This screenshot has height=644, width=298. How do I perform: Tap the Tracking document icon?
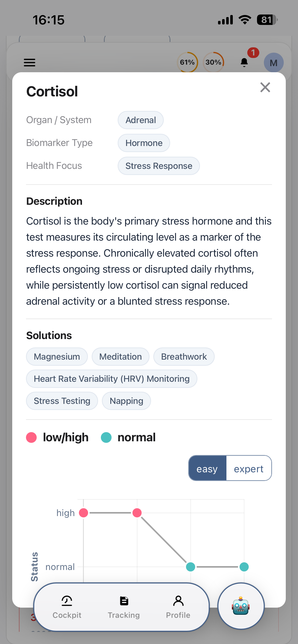point(124,601)
